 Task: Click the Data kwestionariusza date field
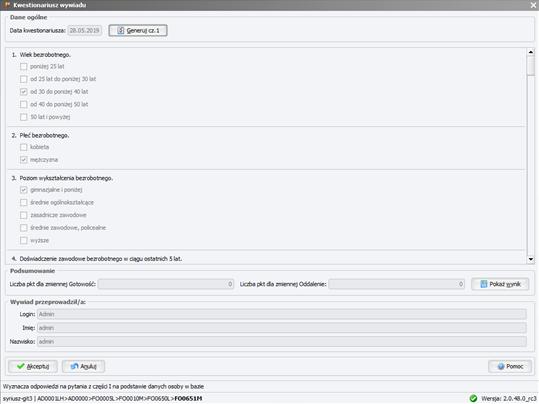pyautogui.click(x=85, y=30)
